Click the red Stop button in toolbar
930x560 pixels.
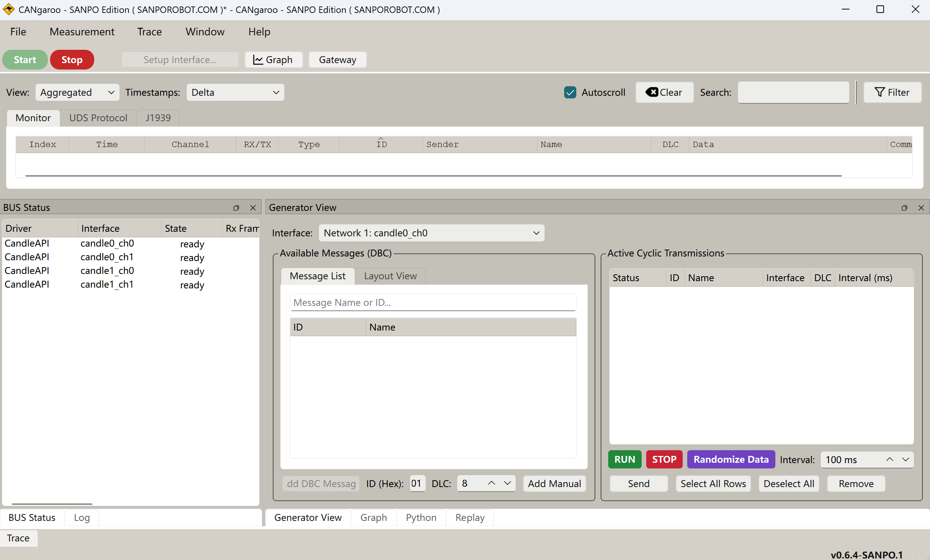click(72, 60)
